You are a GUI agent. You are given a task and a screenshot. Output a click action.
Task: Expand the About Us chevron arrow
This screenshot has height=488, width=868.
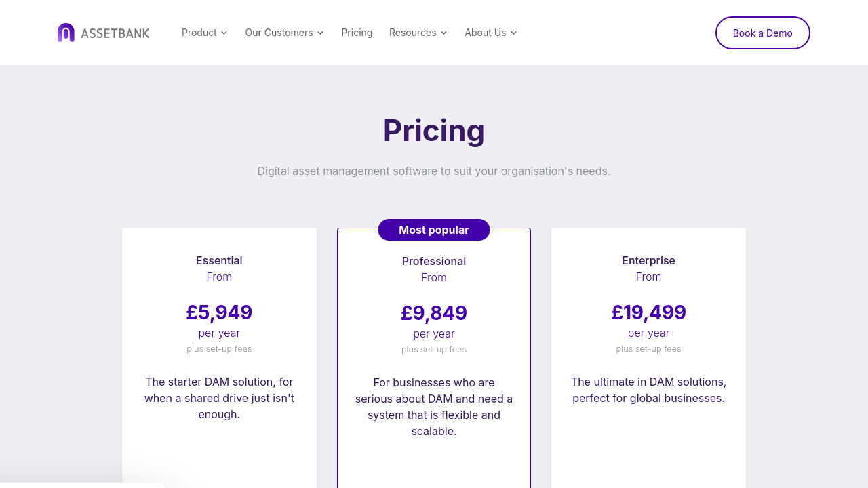[514, 33]
